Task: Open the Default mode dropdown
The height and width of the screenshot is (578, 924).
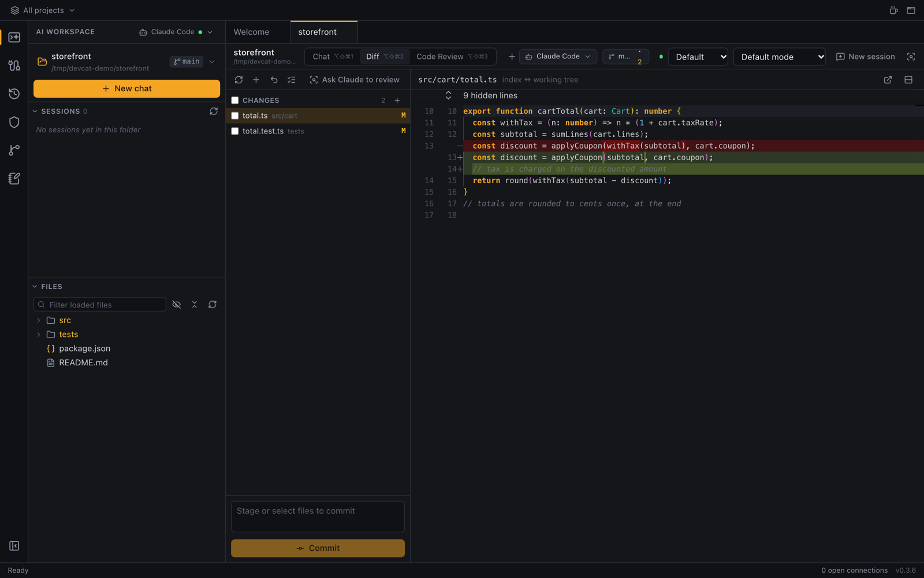Action: tap(779, 57)
